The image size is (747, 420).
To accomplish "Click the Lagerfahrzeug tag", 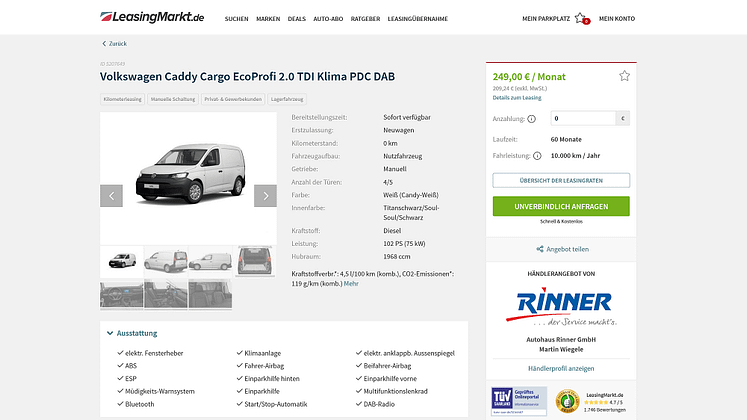I will click(x=287, y=99).
